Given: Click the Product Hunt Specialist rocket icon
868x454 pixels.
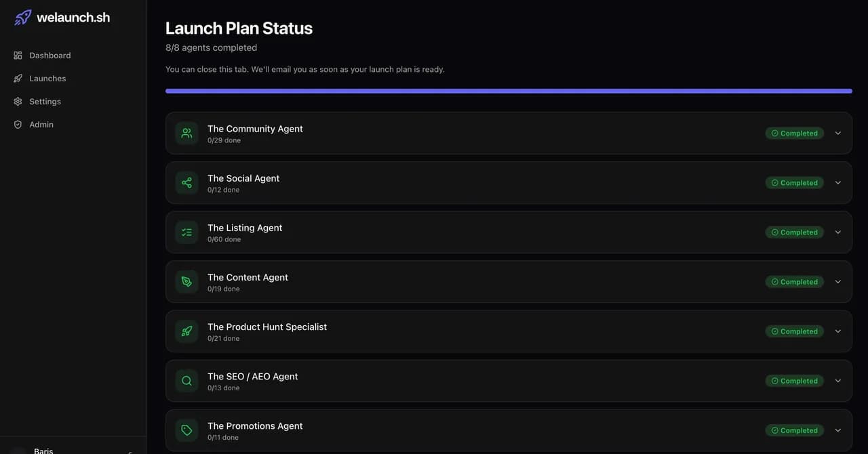Looking at the screenshot, I should 186,331.
